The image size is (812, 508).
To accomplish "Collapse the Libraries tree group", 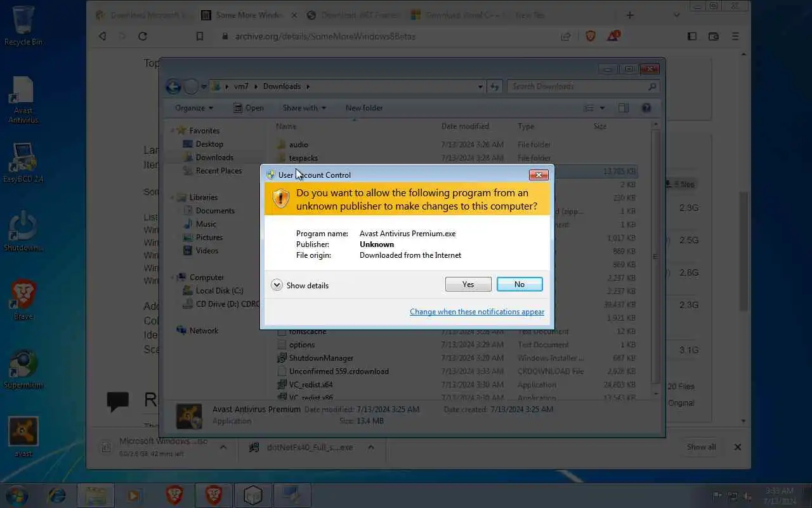I will [172, 197].
